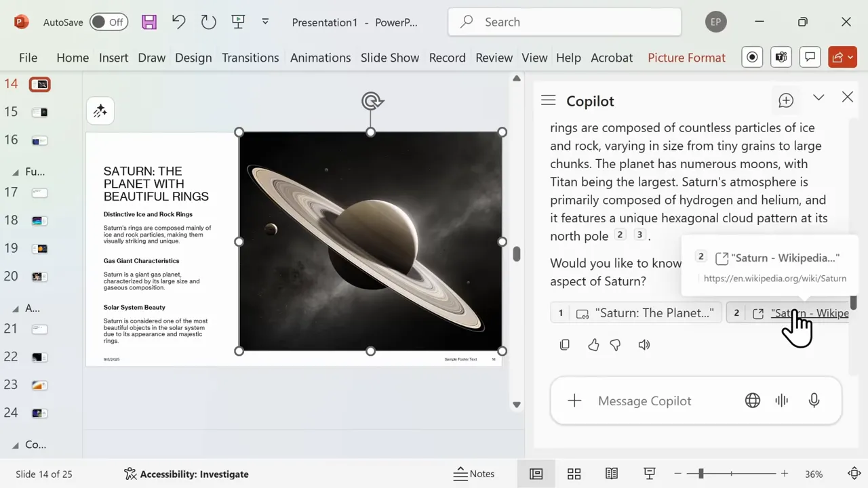Add attachment with the plus icon
The width and height of the screenshot is (868, 488).
(574, 401)
